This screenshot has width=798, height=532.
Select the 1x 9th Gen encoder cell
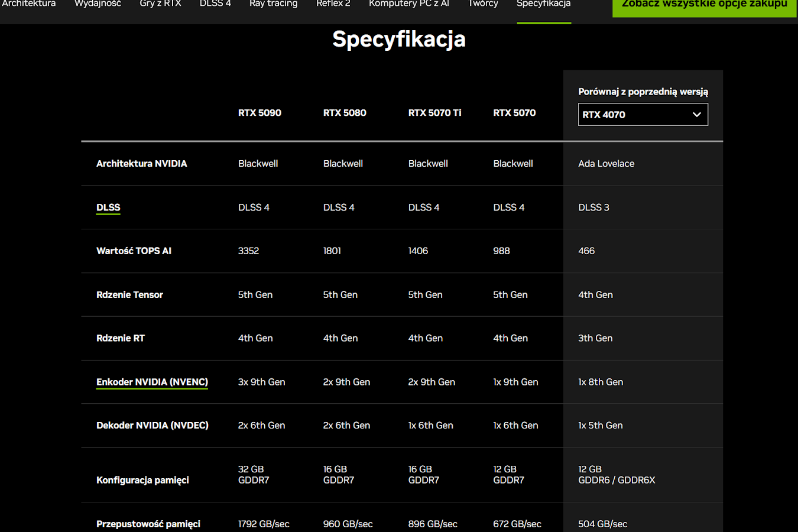516,382
